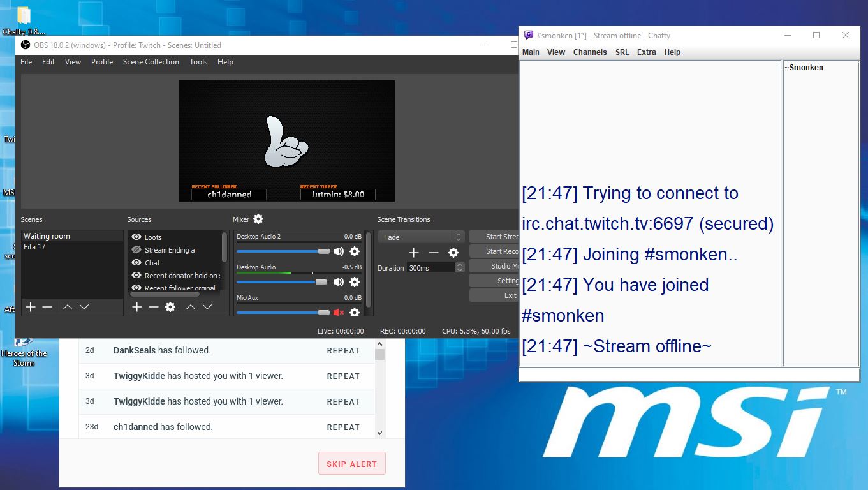Mute Desktop Audio 2 with its speaker icon
The width and height of the screenshot is (868, 490).
click(339, 251)
